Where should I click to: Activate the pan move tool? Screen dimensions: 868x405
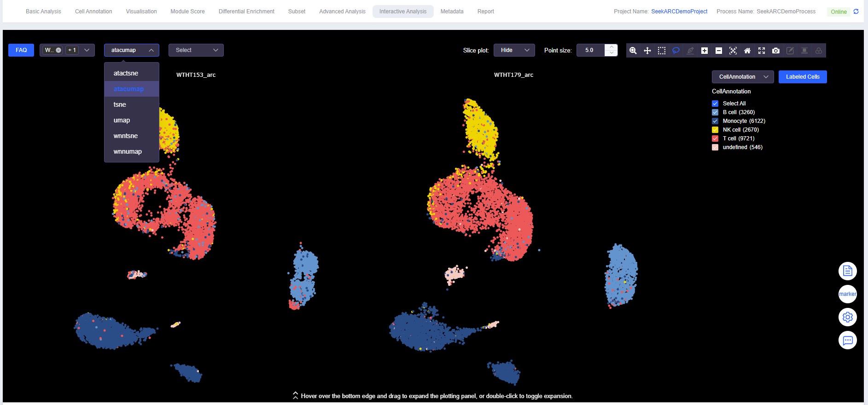tap(647, 51)
